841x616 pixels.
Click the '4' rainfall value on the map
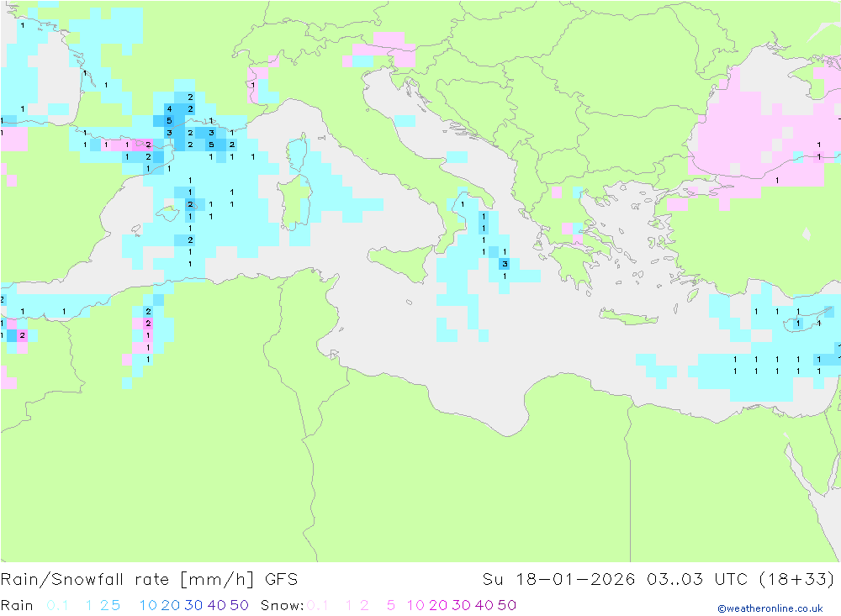point(169,109)
